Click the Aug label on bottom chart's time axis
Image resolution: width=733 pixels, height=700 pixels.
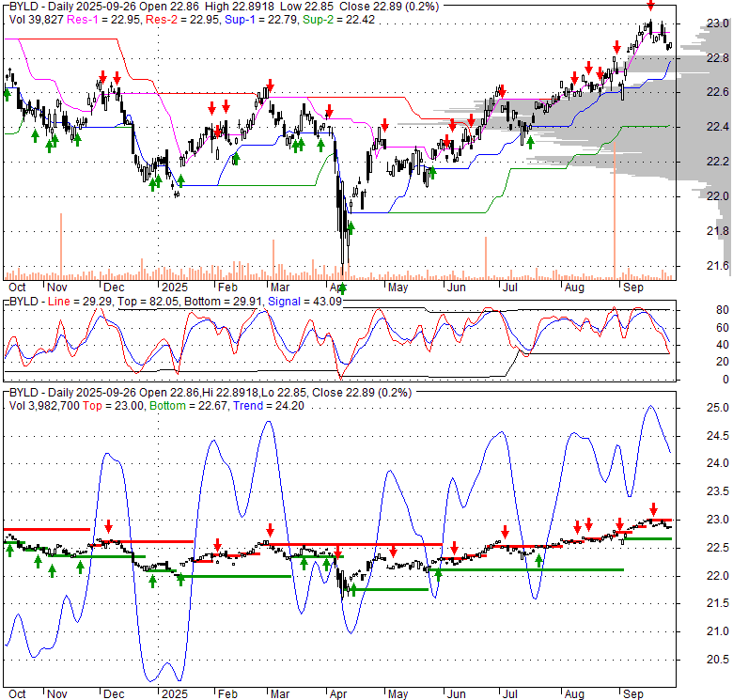[x=574, y=694]
